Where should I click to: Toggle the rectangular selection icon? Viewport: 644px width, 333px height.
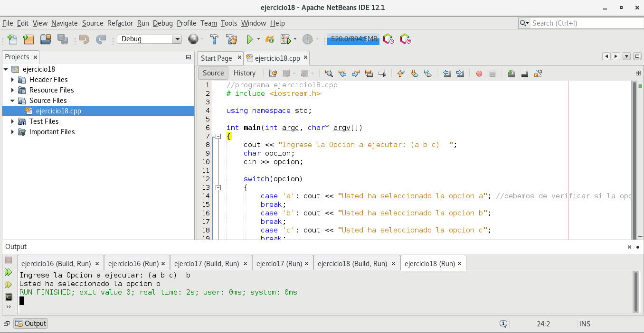point(382,73)
